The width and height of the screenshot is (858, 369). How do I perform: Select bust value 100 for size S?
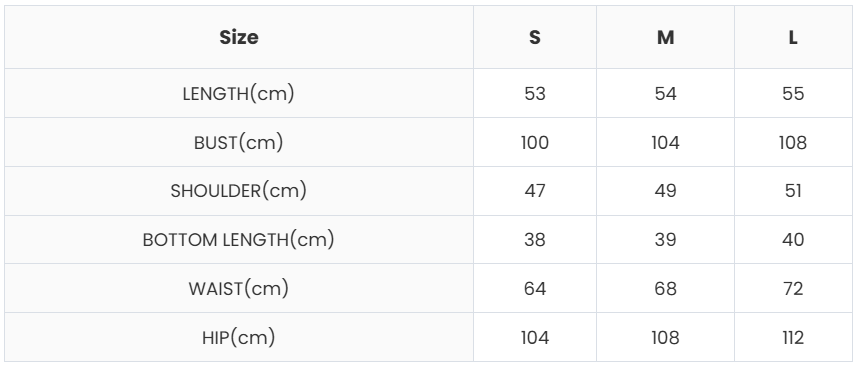pos(535,142)
